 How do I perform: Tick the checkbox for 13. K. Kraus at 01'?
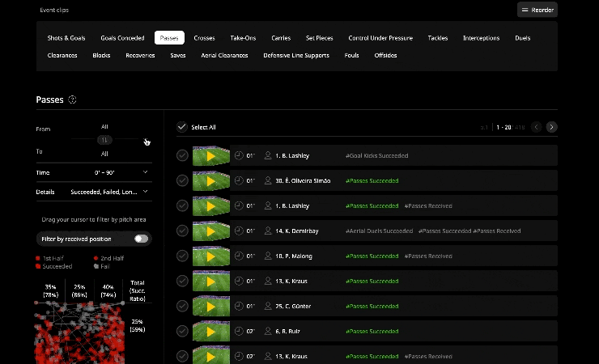pos(182,281)
